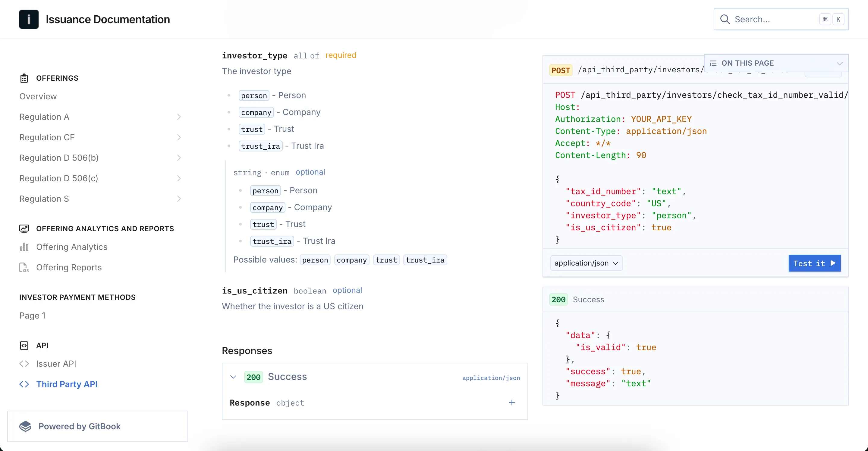This screenshot has height=451, width=868.
Task: Click the "country_code" key in request body
Action: click(x=600, y=203)
